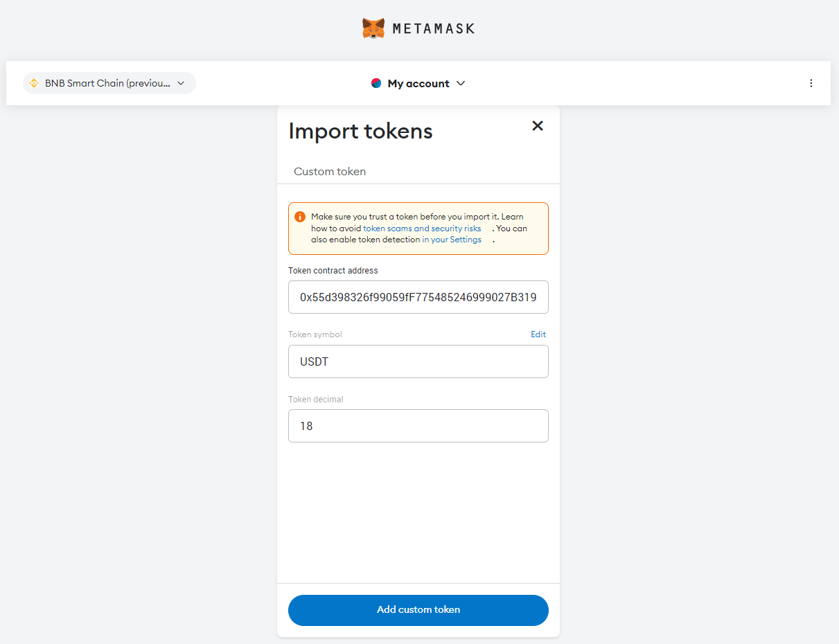Select the Token decimal input box
This screenshot has height=644, width=839.
418,426
